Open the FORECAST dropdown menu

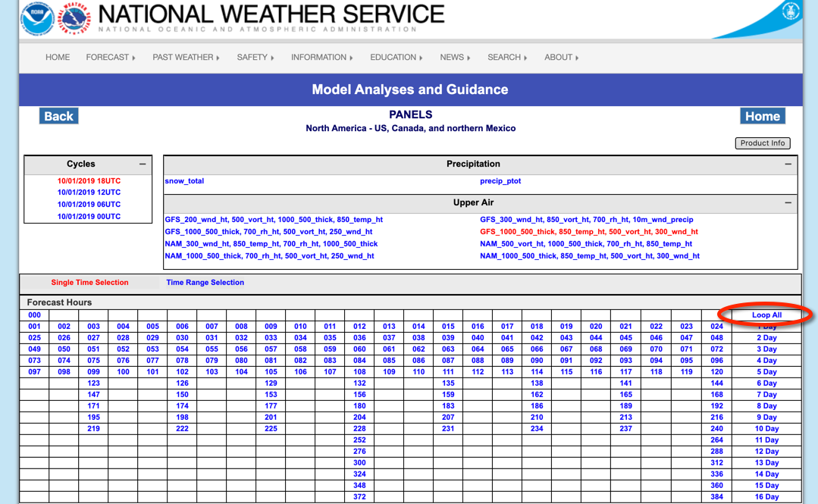pyautogui.click(x=111, y=58)
